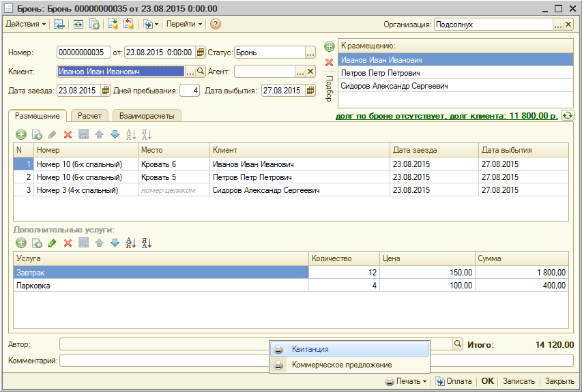Click the vertical Подбор button
The width and height of the screenshot is (582, 392).
tap(330, 88)
